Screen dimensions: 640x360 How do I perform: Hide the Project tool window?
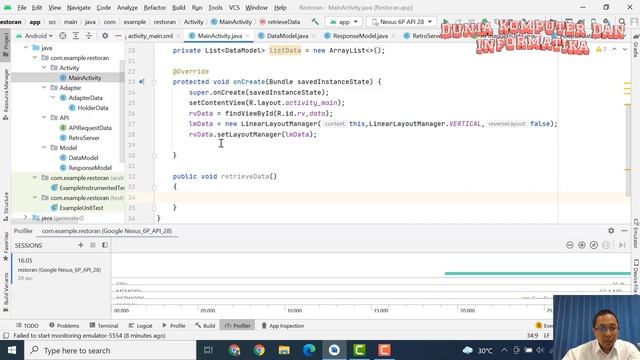pos(118,36)
